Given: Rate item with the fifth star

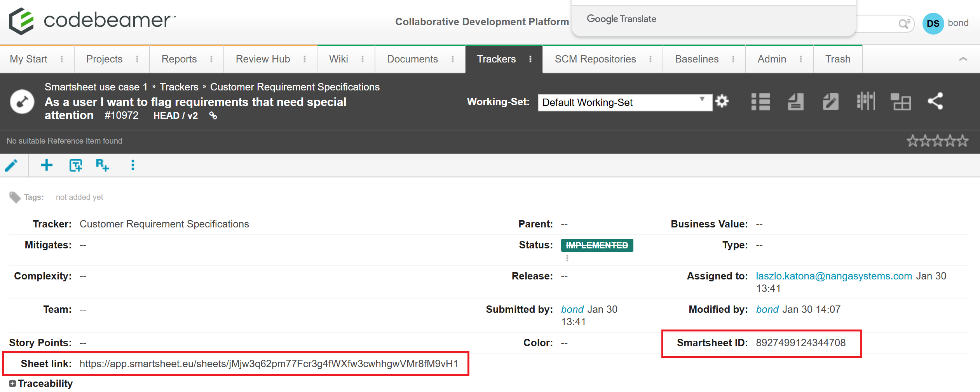Looking at the screenshot, I should pos(963,140).
